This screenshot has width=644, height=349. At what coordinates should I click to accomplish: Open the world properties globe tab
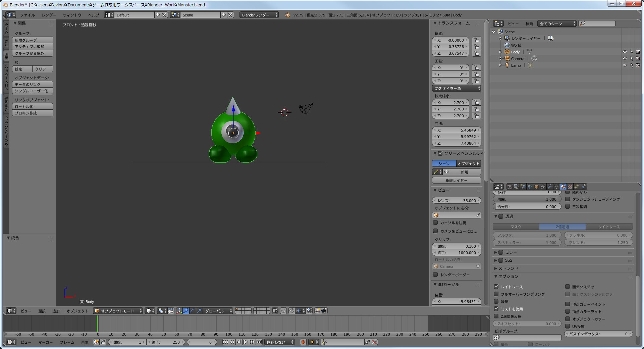[530, 187]
